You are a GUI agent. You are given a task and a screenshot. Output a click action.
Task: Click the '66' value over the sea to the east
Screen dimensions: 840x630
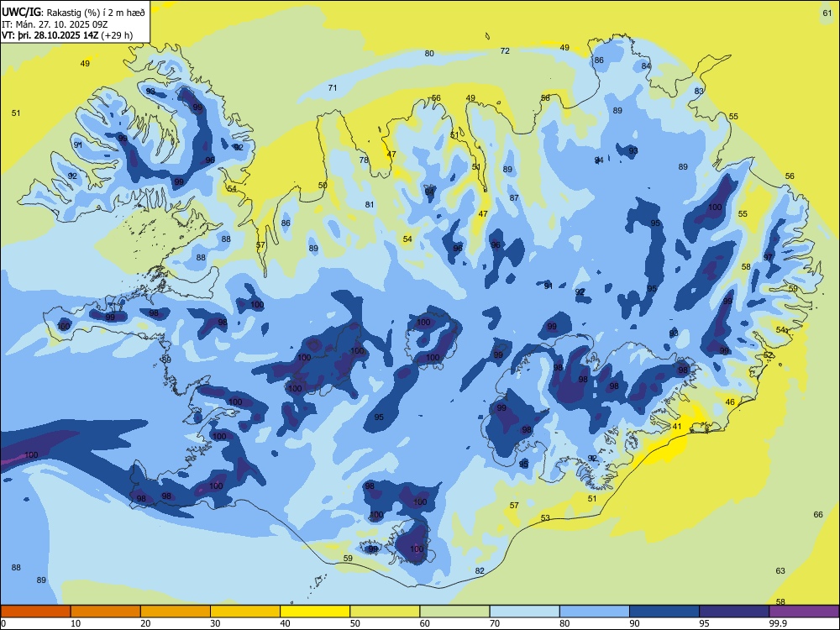(818, 515)
